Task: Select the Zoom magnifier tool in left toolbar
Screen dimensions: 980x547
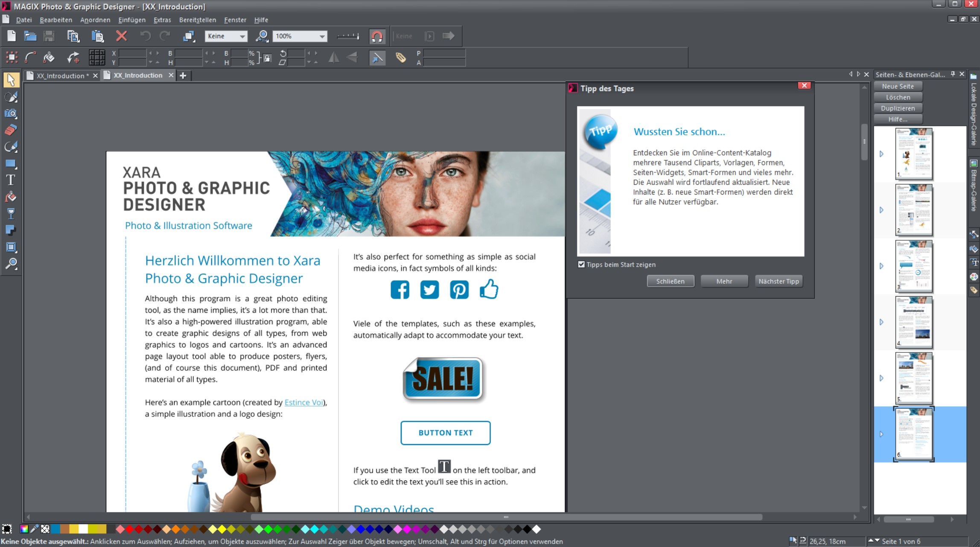Action: [11, 264]
